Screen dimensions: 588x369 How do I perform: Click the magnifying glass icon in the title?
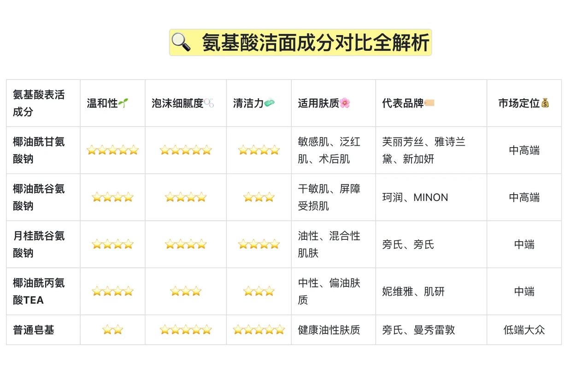pyautogui.click(x=182, y=42)
